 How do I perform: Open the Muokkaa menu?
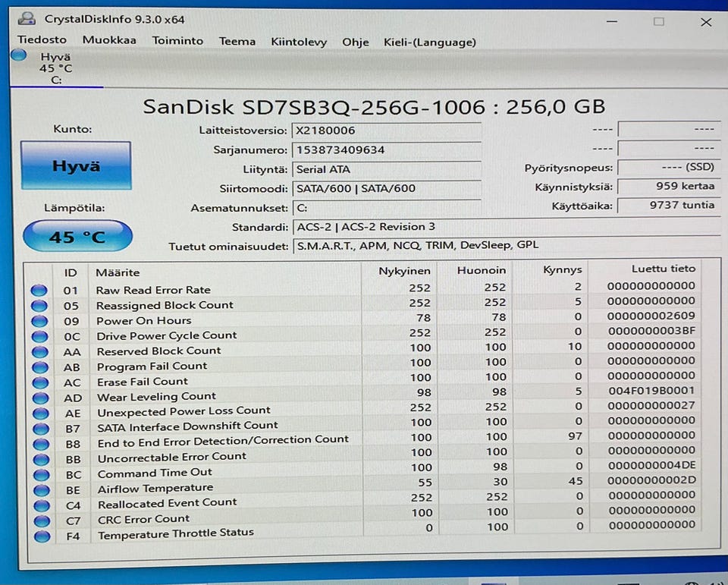pyautogui.click(x=109, y=40)
